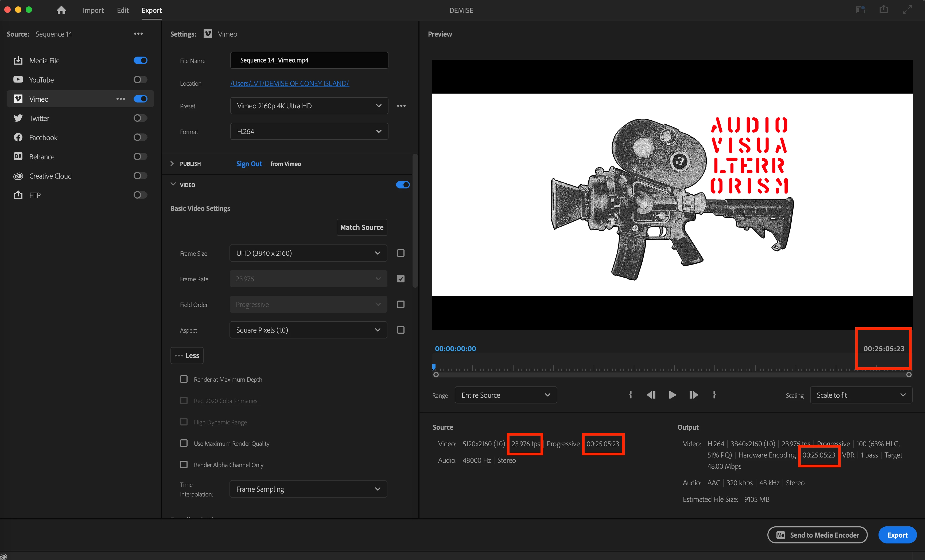
Task: Switch to the Import tab
Action: click(93, 10)
